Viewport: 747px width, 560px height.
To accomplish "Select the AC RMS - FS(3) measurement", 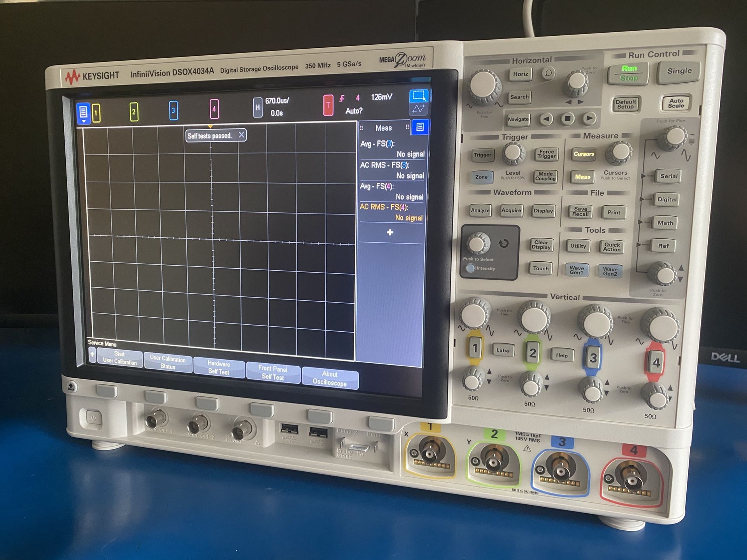I will click(392, 170).
